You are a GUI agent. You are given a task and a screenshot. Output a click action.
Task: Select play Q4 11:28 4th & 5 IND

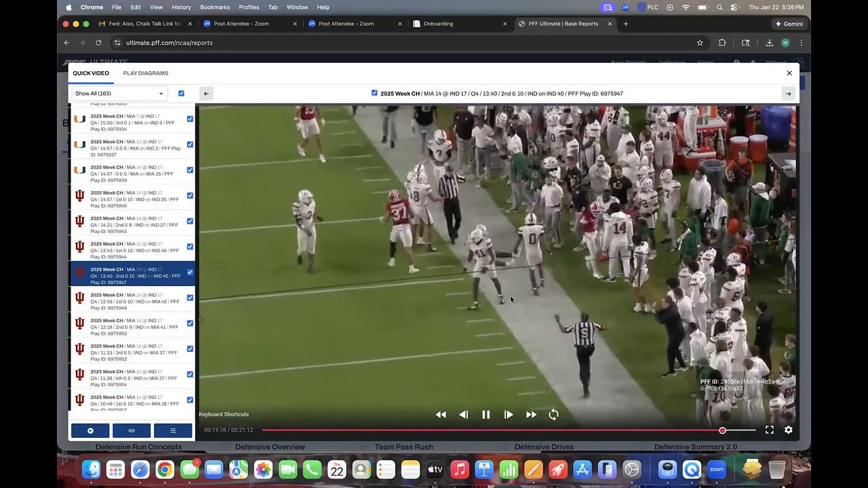pyautogui.click(x=132, y=375)
